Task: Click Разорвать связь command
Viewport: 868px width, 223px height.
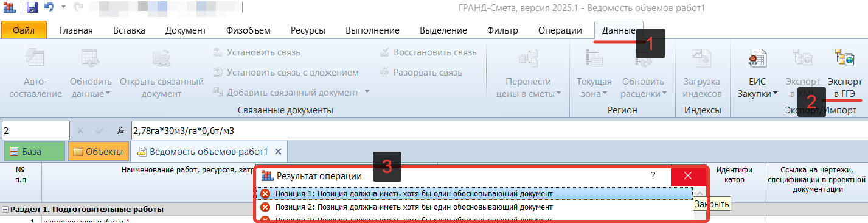Action: (420, 73)
